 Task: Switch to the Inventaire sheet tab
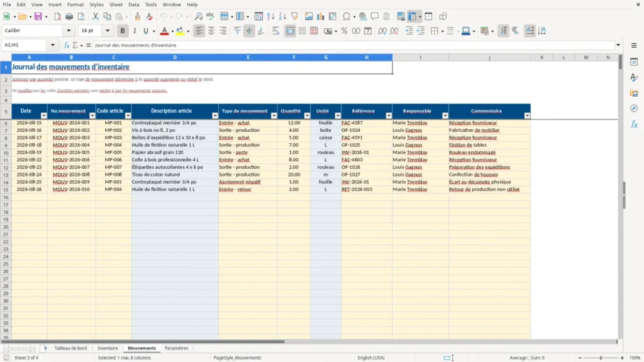coord(108,348)
